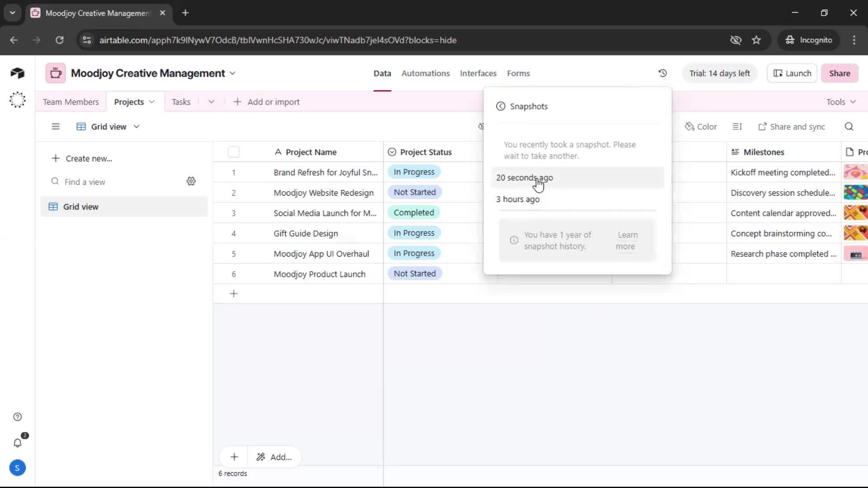Click the Incognito profile indicator
This screenshot has width=868, height=488.
click(809, 40)
